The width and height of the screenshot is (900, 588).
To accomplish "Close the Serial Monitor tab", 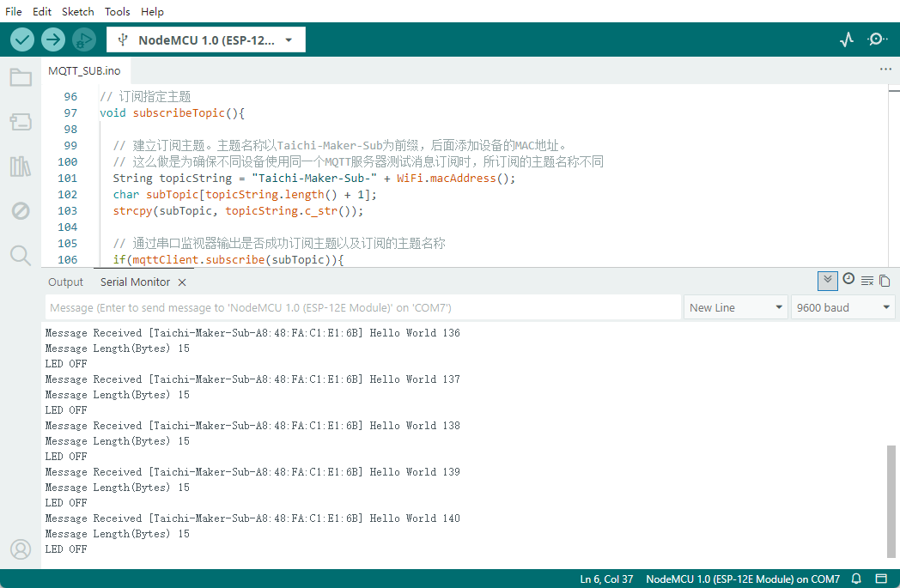I will (181, 282).
